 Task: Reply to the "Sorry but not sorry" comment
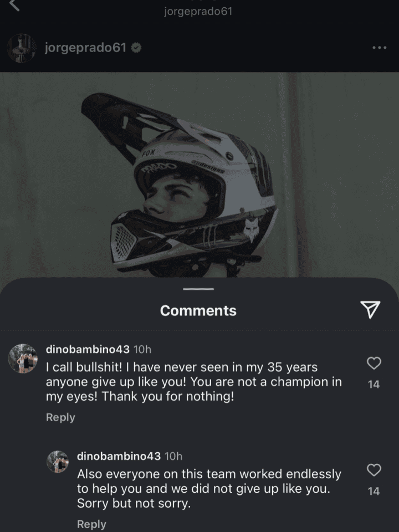pyautogui.click(x=91, y=524)
